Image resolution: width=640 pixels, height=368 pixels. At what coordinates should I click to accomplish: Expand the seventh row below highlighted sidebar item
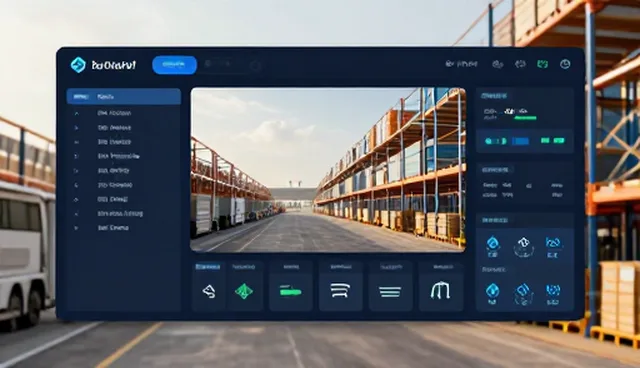pos(124,199)
